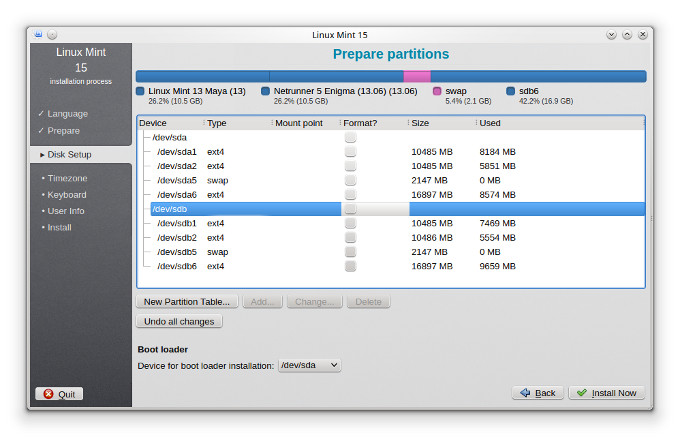Sort by Mount point column header
Image resolution: width=680 pixels, height=437 pixels.
pos(306,123)
